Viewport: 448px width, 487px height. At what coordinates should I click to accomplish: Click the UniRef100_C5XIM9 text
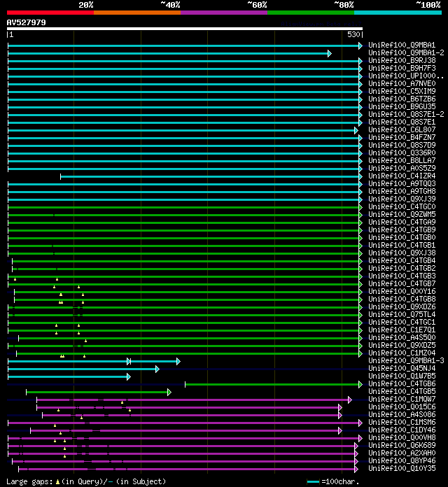pos(402,91)
